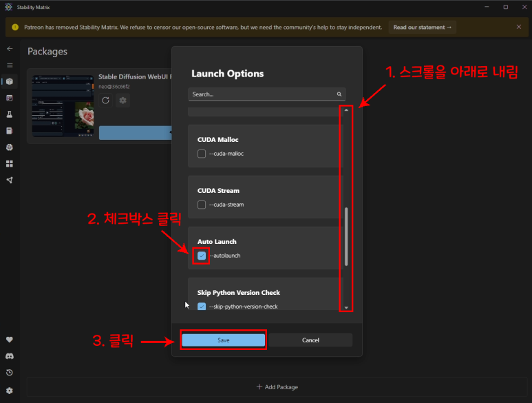
Task: Click the Save button
Action: [223, 340]
